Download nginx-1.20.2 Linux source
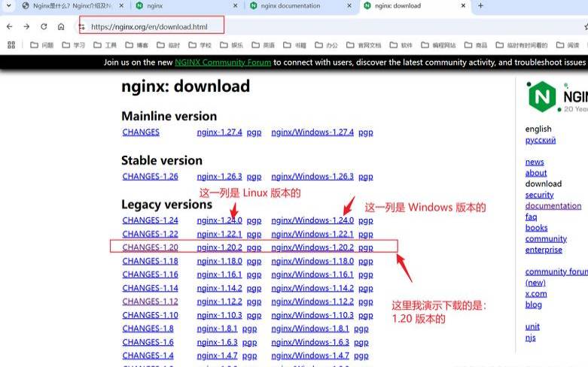The width and height of the screenshot is (588, 367). tap(219, 247)
